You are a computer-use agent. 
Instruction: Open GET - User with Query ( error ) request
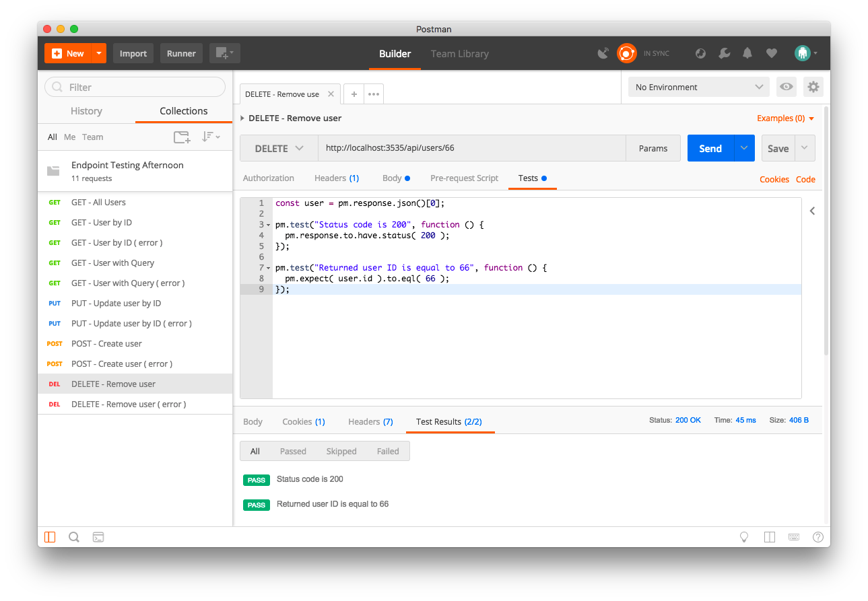[x=135, y=283]
